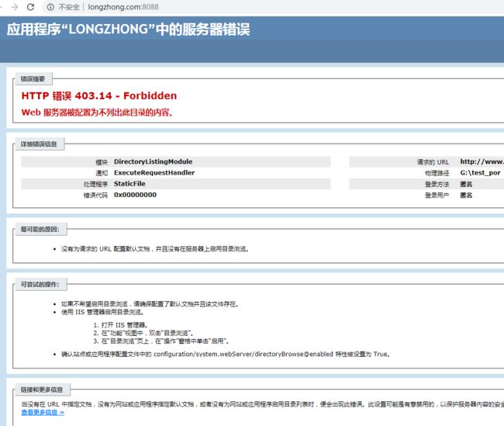504x426 pixels.
Task: Click the 错误摘要 section label
Action: pos(33,79)
